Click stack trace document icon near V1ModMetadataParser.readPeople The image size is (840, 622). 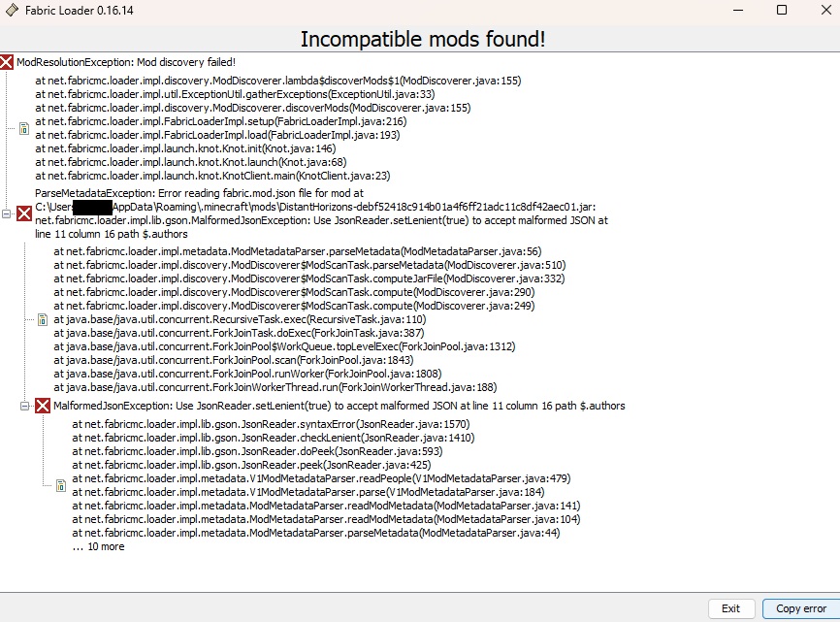[61, 485]
